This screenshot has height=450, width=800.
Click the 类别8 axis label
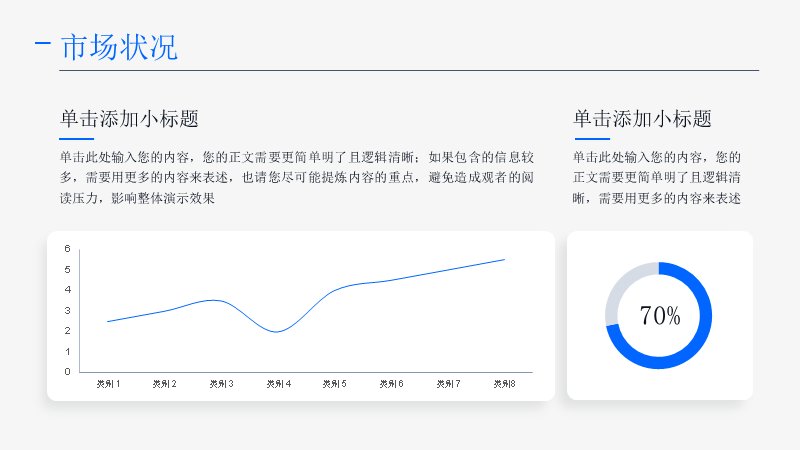point(505,384)
